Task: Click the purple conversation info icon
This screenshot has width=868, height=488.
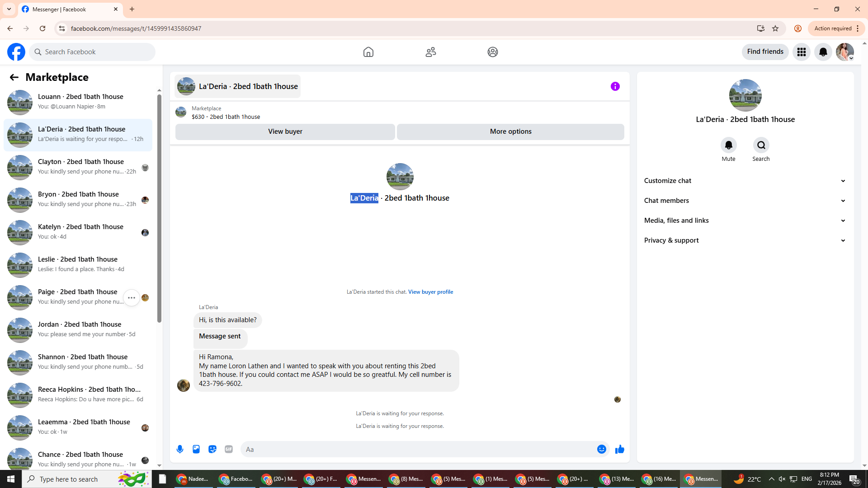Action: coord(615,86)
